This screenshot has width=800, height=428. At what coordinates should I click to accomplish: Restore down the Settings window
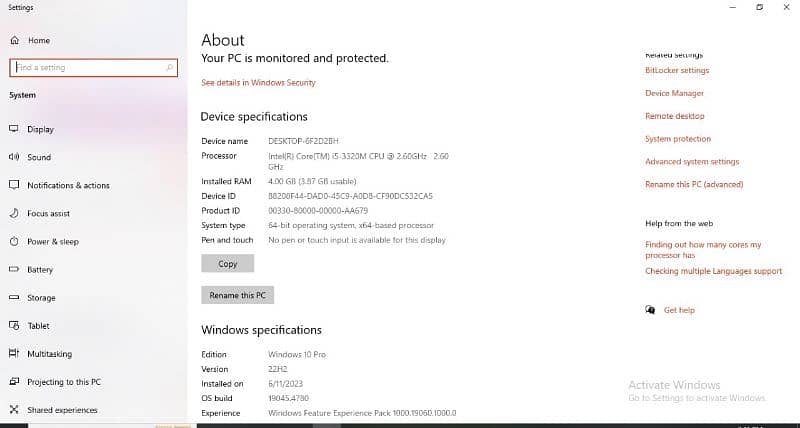tap(760, 7)
